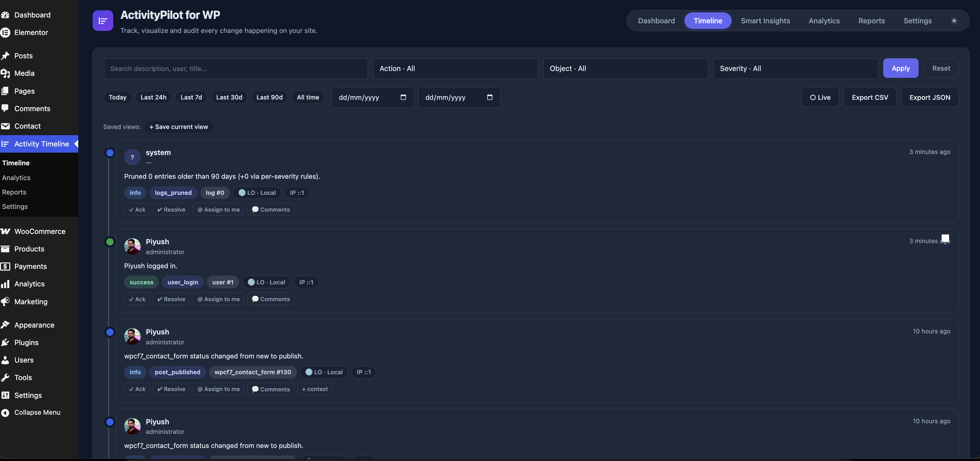Click the Export CSV button
The image size is (980, 461).
click(x=870, y=97)
